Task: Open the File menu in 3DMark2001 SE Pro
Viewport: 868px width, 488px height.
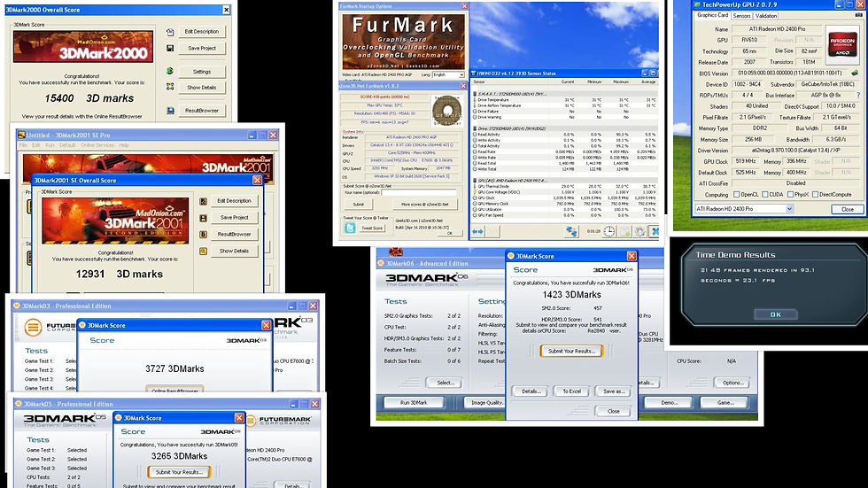Action: [x=23, y=145]
